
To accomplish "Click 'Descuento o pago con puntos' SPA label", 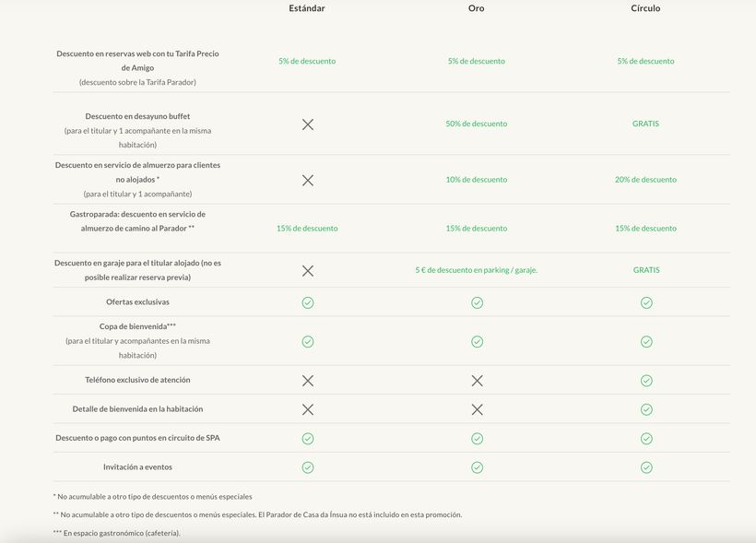I will pyautogui.click(x=137, y=438).
